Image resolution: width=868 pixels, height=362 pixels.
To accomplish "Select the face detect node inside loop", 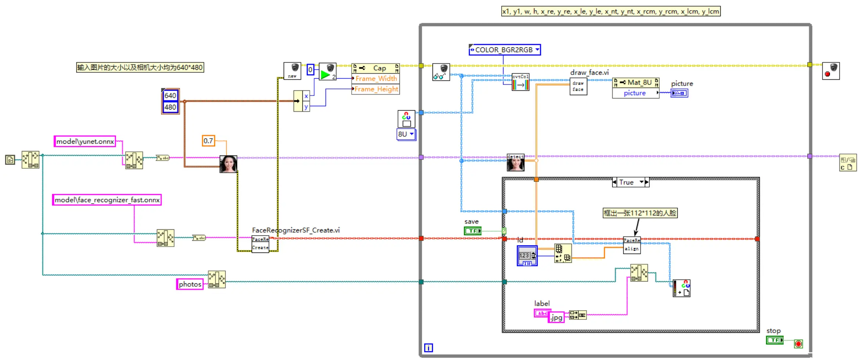I will click(x=516, y=162).
